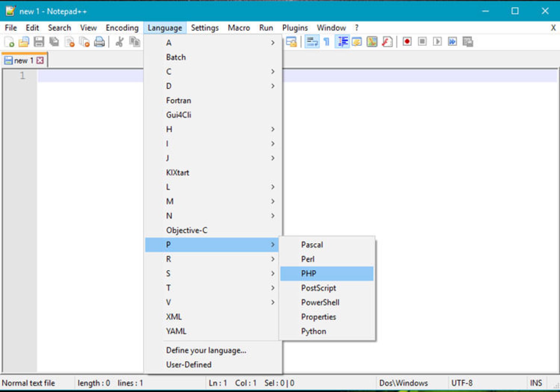
Task: Choose Pascal from the P submenu
Action: pos(327,245)
